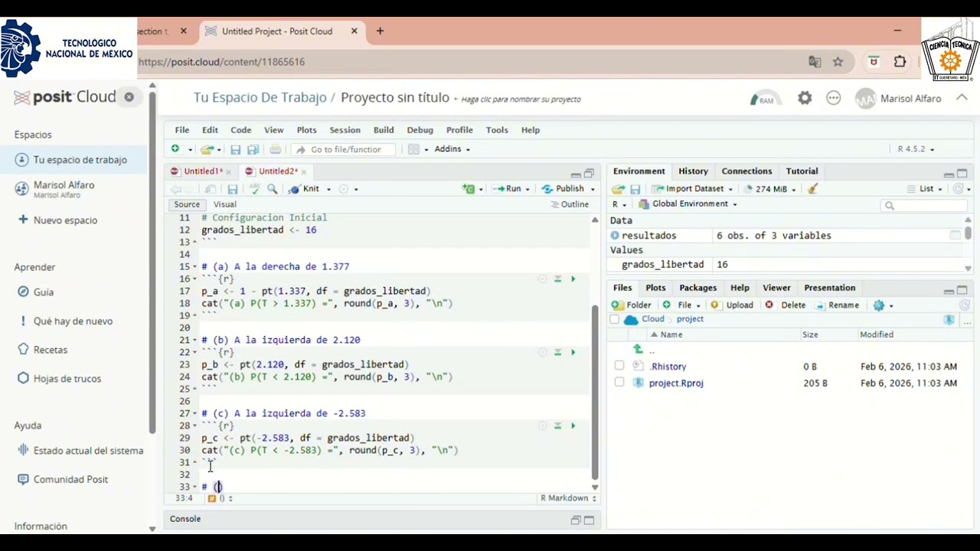Clear the environment objects with the broom icon
980x551 pixels.
click(x=813, y=189)
